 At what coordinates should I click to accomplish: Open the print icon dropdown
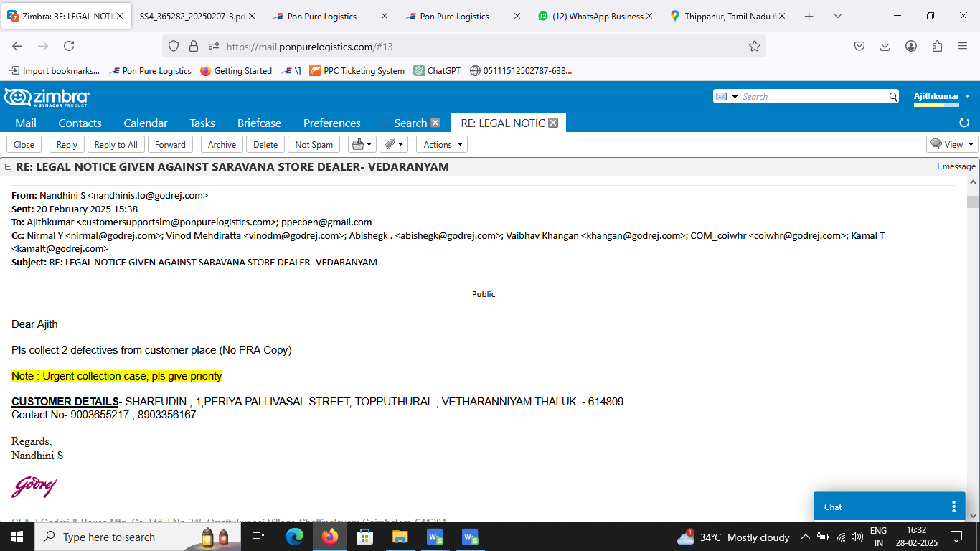click(362, 144)
